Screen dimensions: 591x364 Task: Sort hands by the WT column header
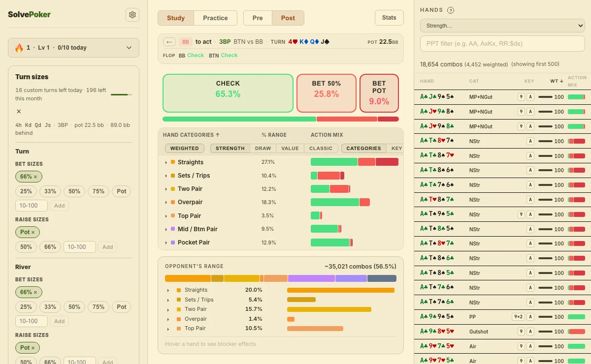557,81
